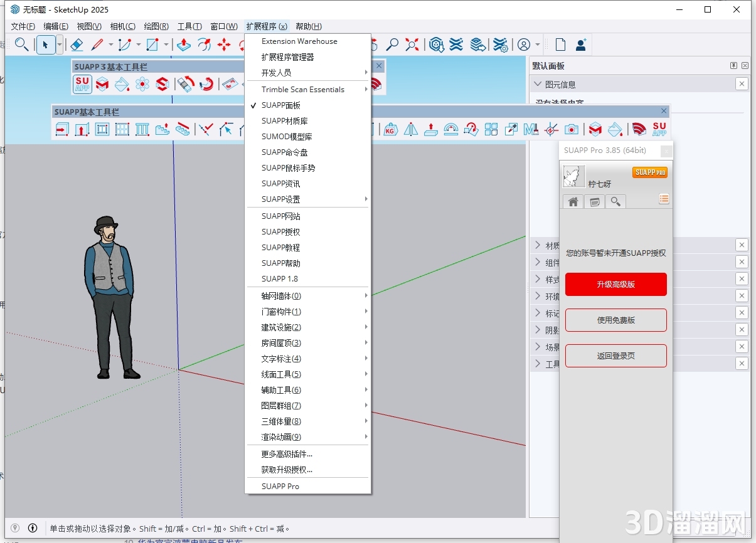756x543 pixels.
Task: Collapse the 图元信息 panel
Action: pyautogui.click(x=538, y=84)
